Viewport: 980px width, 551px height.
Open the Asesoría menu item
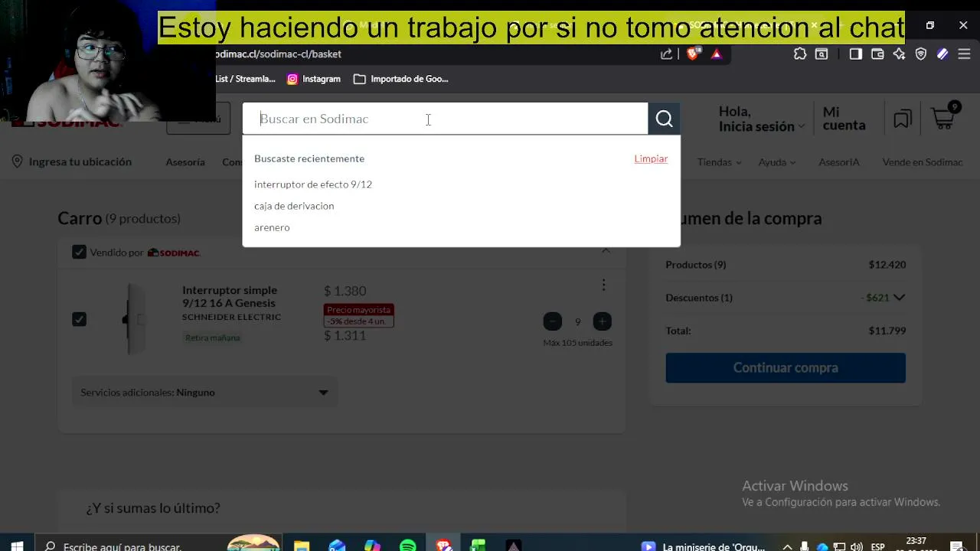click(185, 162)
